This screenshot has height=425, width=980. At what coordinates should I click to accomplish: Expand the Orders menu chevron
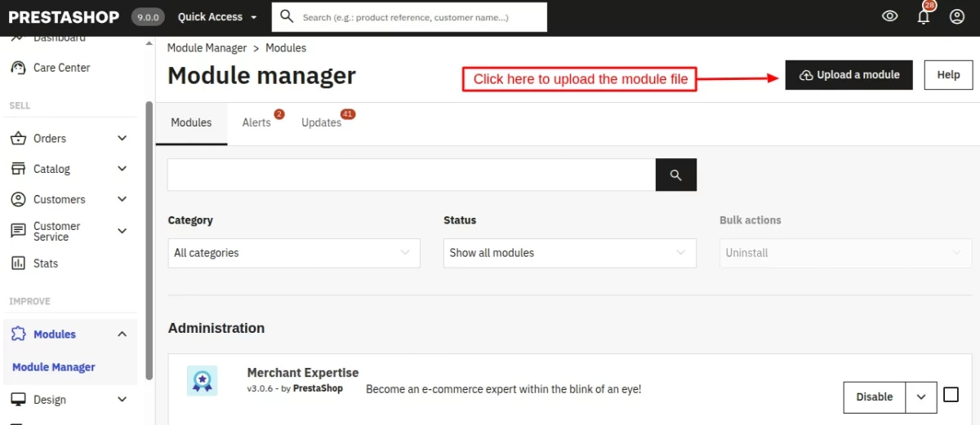coord(122,139)
